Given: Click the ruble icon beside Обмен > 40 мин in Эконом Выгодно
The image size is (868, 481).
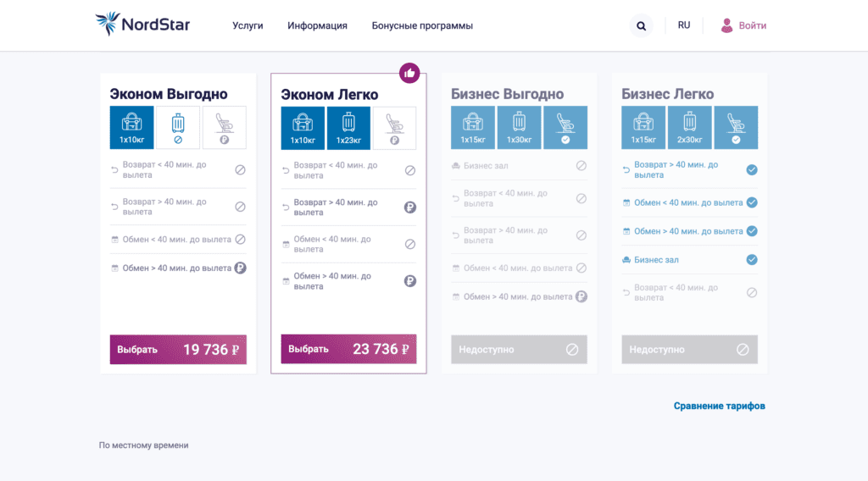Looking at the screenshot, I should [240, 268].
